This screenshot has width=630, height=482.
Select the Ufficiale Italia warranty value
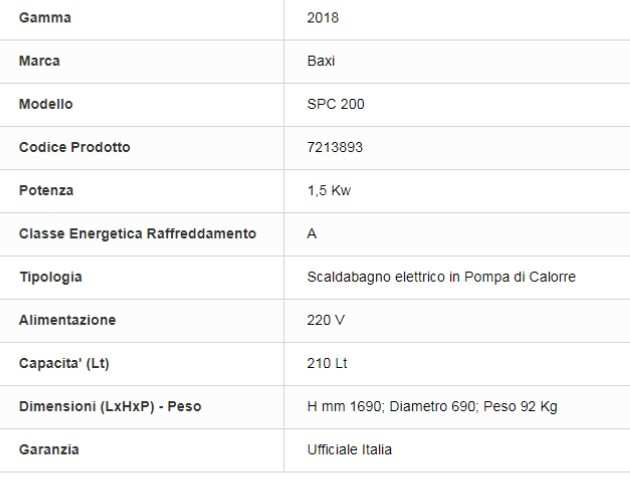click(x=349, y=450)
